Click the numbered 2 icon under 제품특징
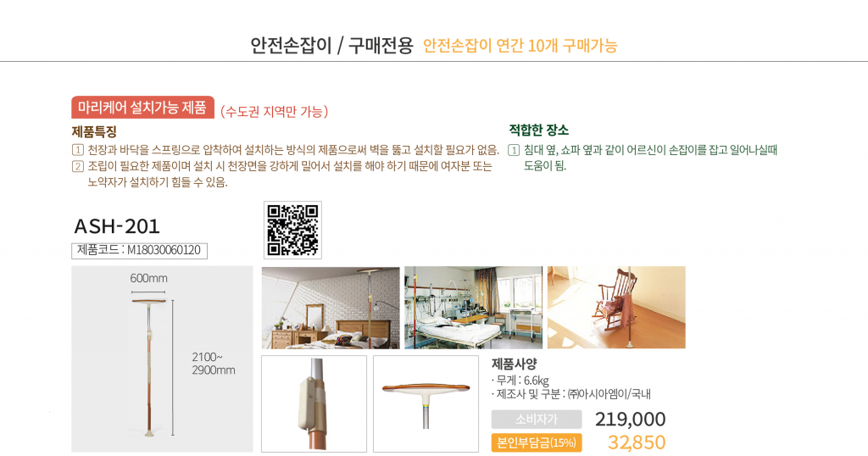 tap(77, 167)
